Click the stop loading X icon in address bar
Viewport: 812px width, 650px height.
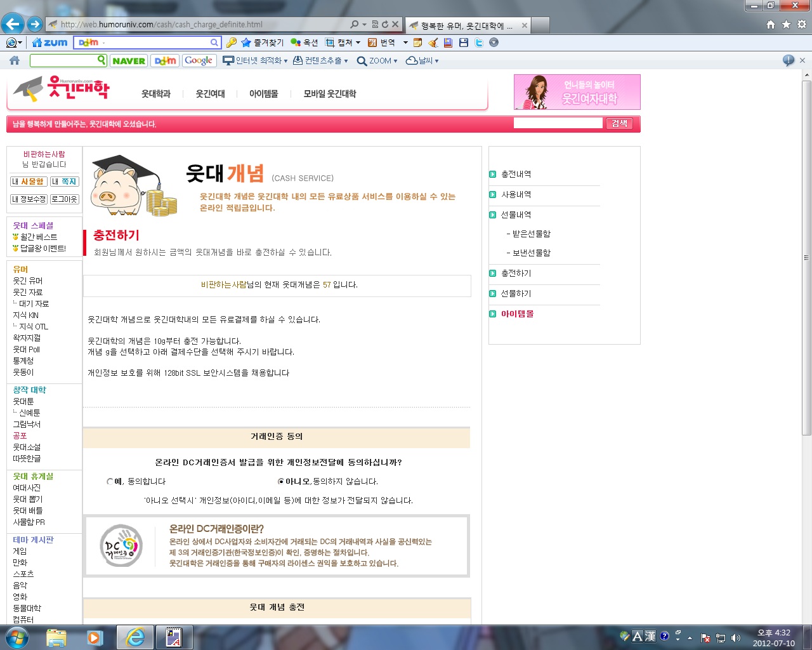coord(395,25)
